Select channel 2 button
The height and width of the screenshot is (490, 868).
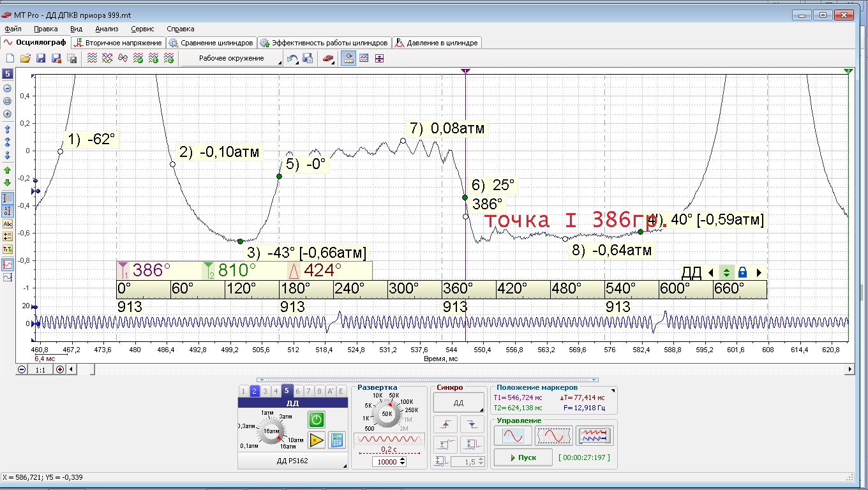(x=254, y=391)
